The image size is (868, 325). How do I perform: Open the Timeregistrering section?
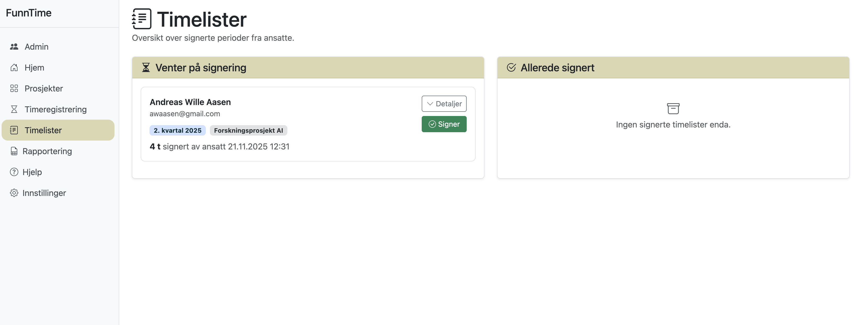click(x=55, y=109)
